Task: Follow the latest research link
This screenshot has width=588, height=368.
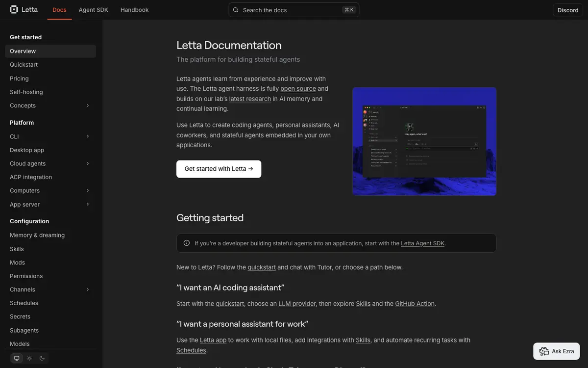Action: tap(250, 99)
